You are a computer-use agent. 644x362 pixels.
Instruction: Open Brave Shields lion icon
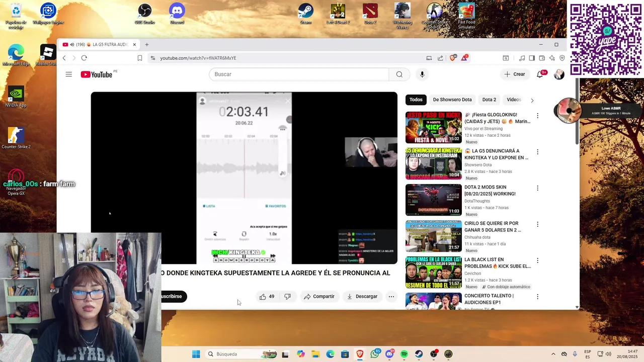(453, 58)
